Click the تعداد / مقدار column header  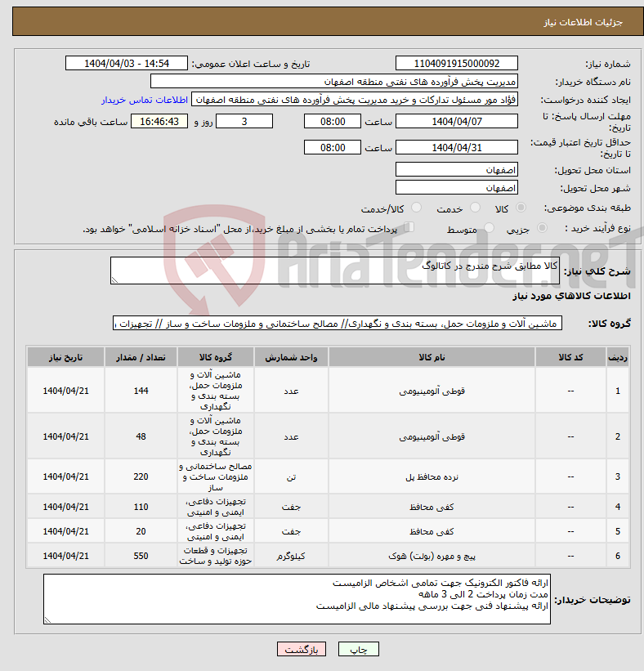point(141,357)
